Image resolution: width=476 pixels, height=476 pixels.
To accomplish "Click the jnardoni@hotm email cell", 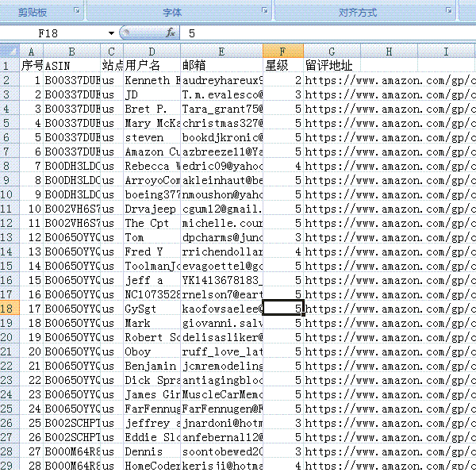I will 221,423.
